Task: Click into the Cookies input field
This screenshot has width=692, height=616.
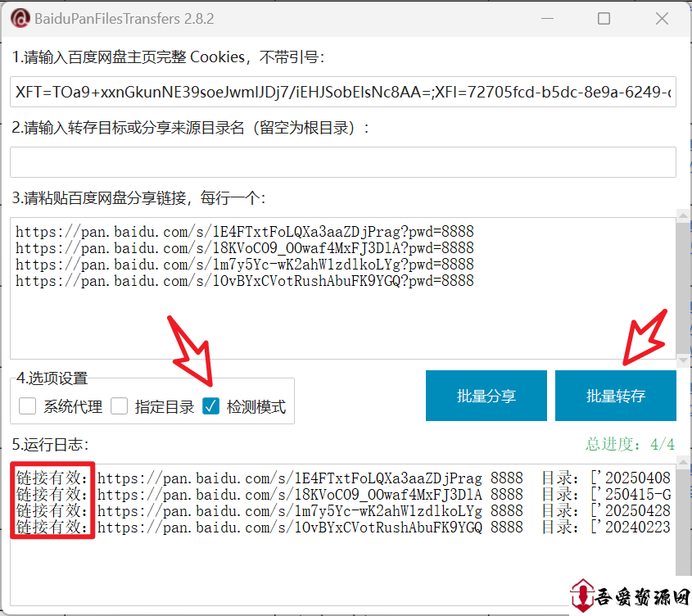Action: (x=343, y=92)
